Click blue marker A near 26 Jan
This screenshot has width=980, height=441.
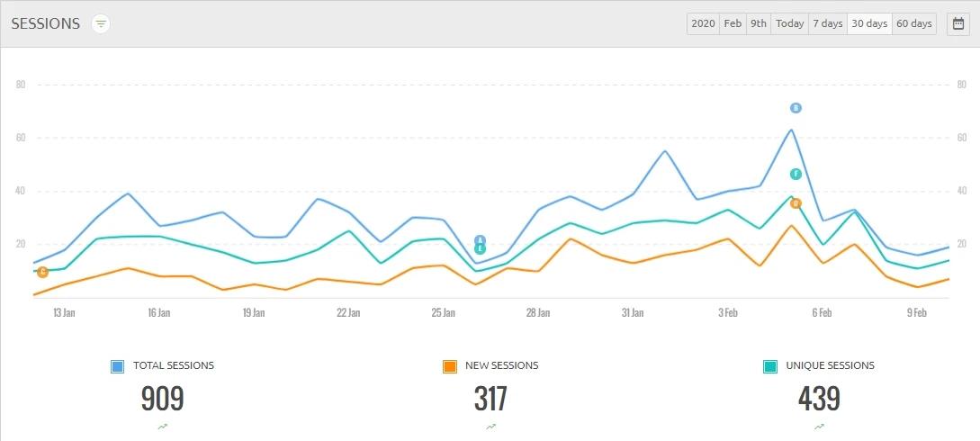pos(481,240)
